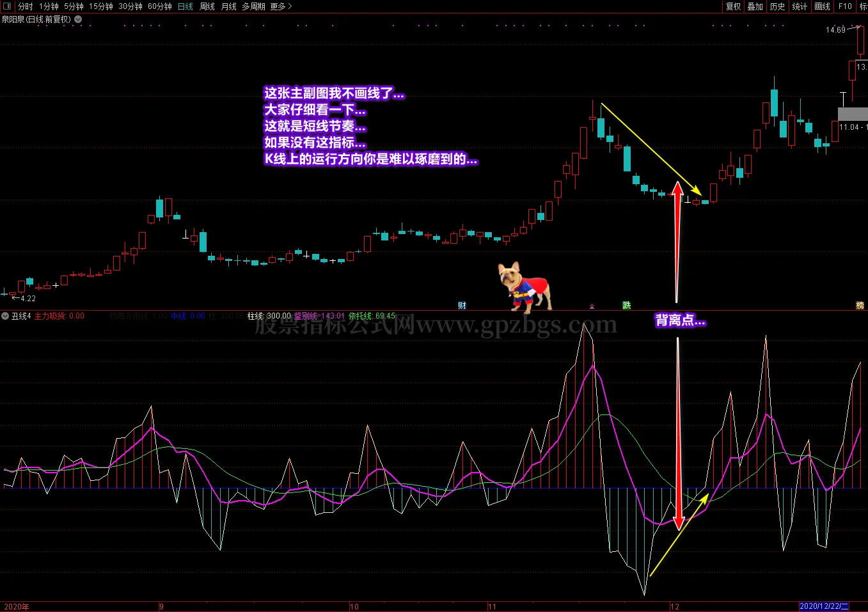Click the orange 榜 marker at right edge
868x612 pixels.
[x=860, y=306]
